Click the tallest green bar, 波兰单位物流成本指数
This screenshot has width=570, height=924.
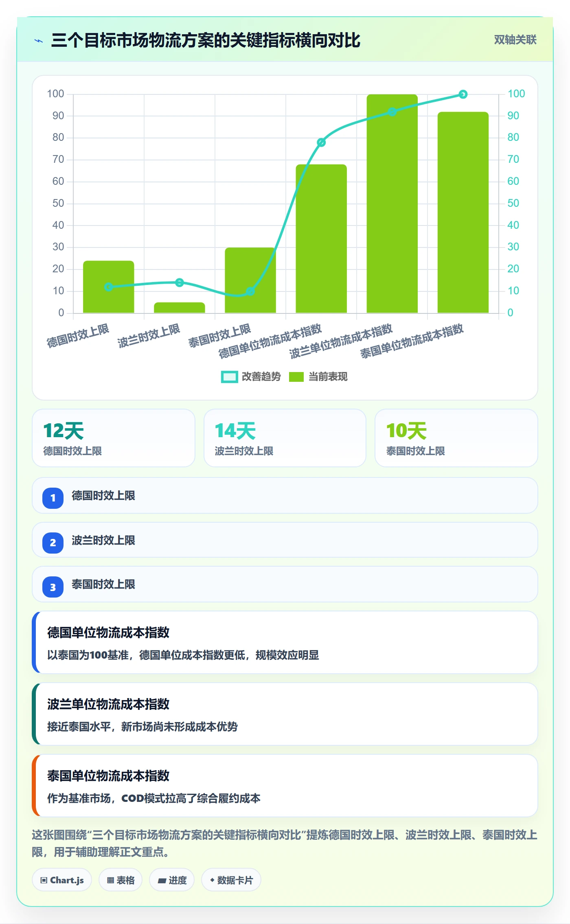point(392,204)
